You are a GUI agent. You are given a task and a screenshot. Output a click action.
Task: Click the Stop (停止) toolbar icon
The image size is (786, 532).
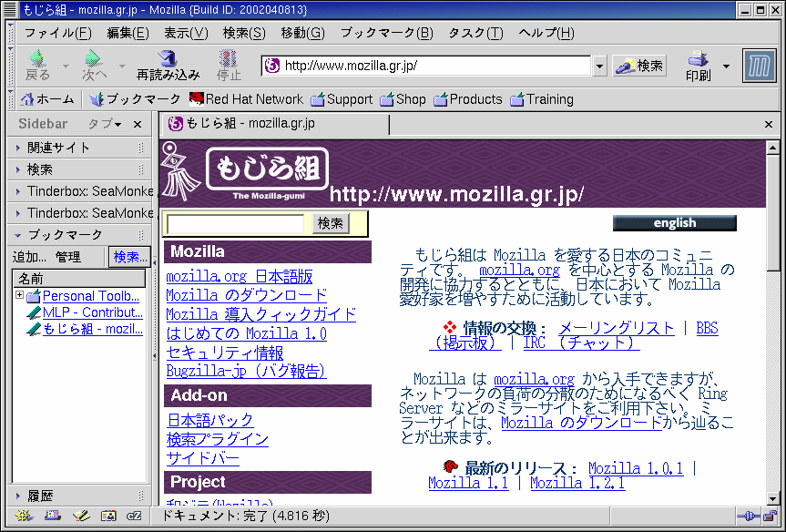(229, 58)
